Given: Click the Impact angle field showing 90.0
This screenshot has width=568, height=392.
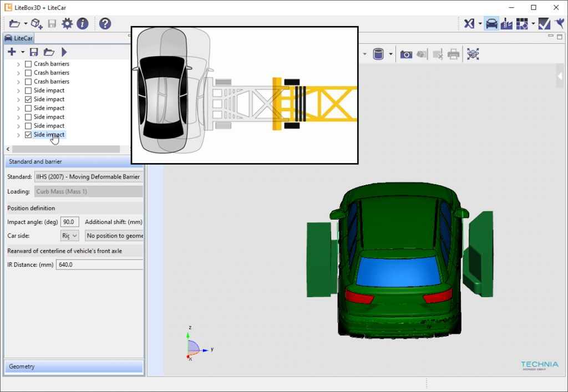Looking at the screenshot, I should pos(69,222).
